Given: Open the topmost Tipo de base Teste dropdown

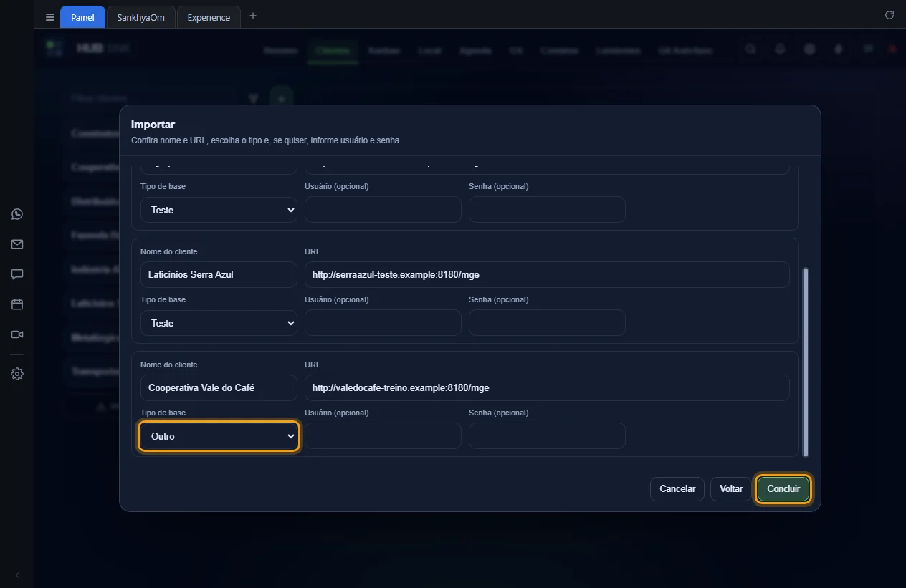Looking at the screenshot, I should 219,210.
